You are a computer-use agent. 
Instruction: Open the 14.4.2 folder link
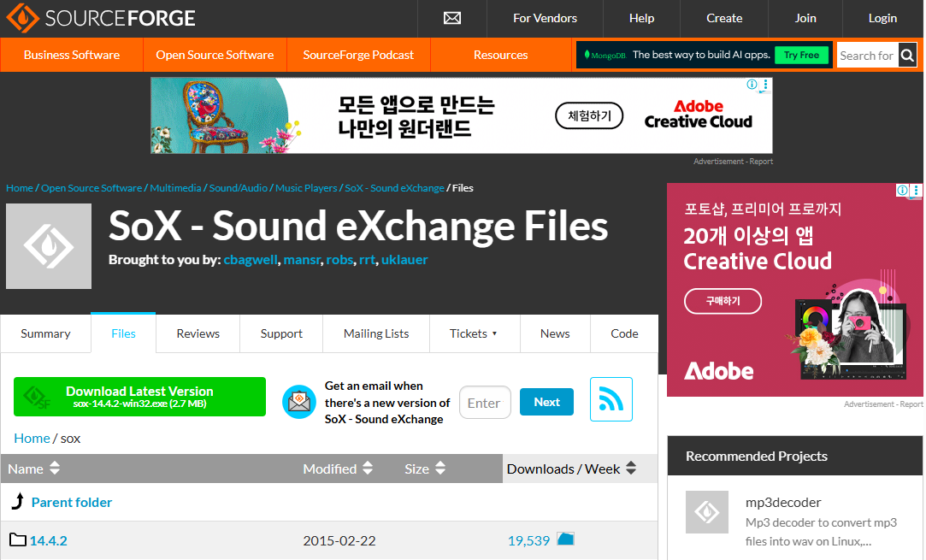[x=49, y=540]
